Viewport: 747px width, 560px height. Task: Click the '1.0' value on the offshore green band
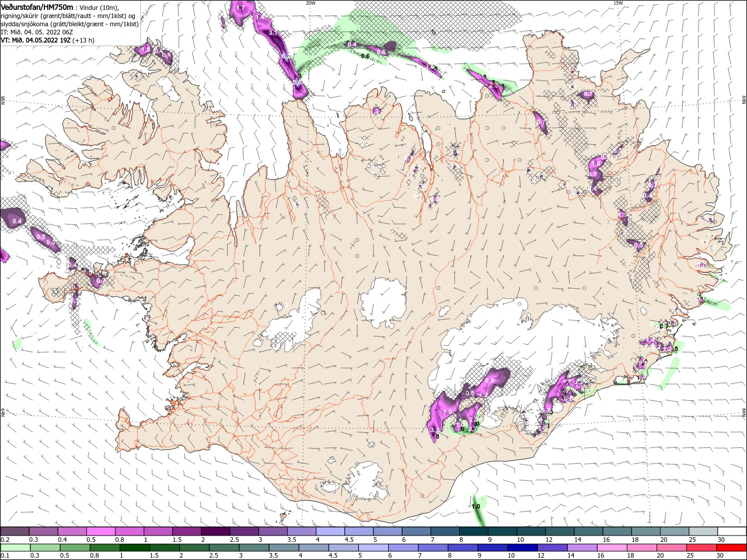(x=476, y=506)
